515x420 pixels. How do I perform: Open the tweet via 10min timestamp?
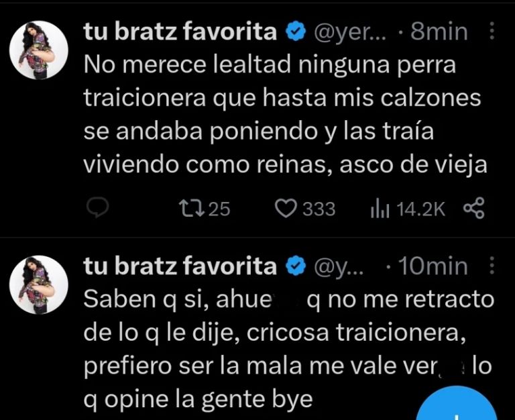(433, 267)
